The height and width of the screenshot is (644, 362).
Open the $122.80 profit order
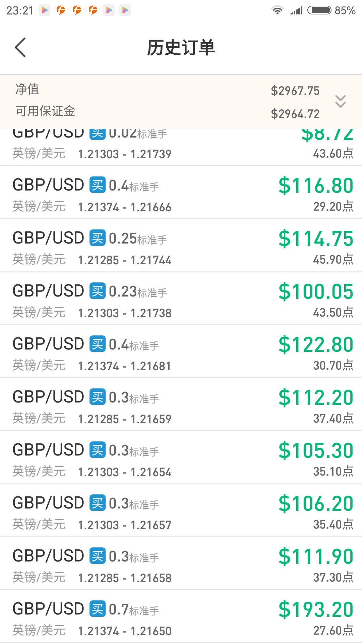(x=181, y=351)
